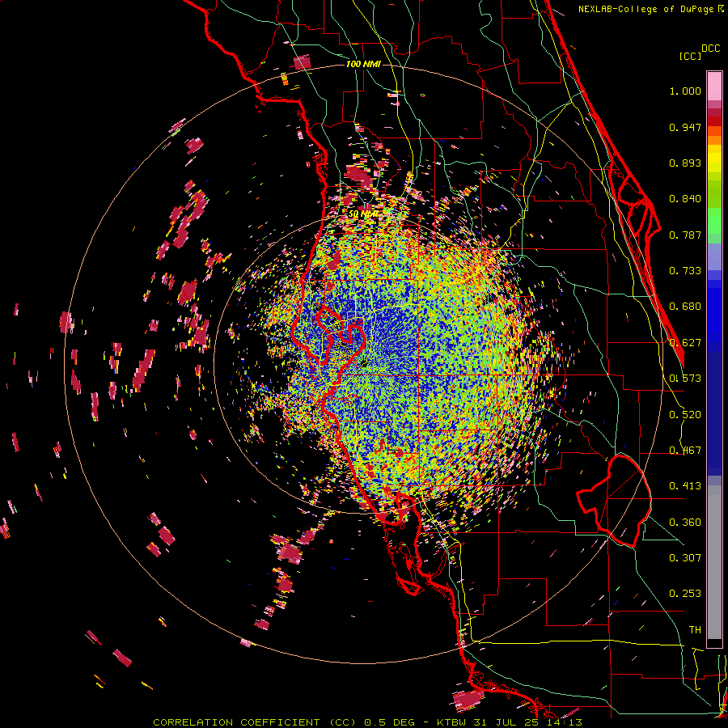The height and width of the screenshot is (728, 728).
Task: Click the 0.947 color scale value
Action: pyautogui.click(x=685, y=127)
